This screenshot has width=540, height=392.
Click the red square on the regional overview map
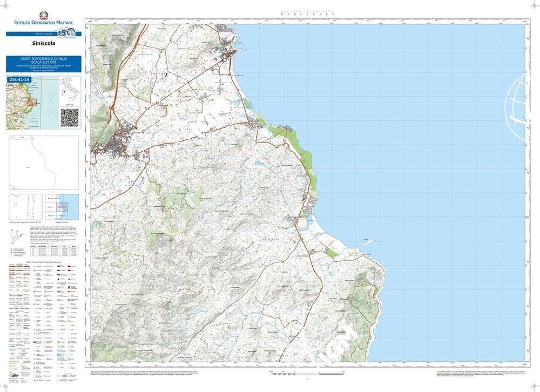coord(32,103)
